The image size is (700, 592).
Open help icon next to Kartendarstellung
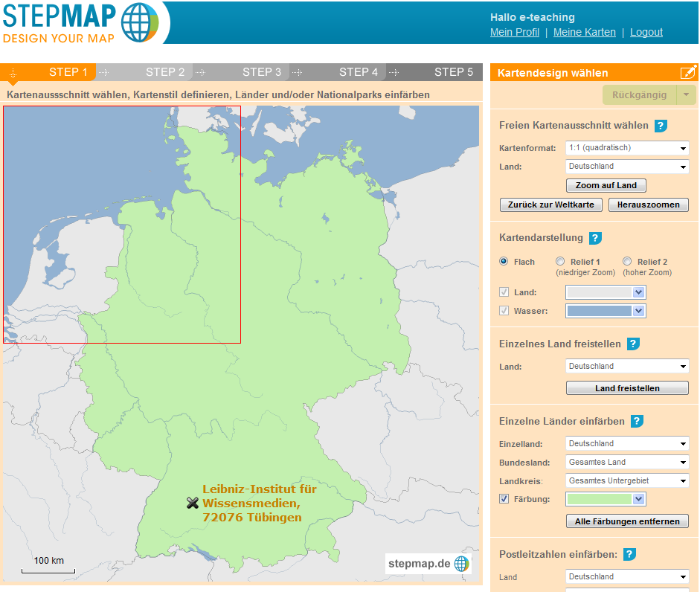pos(595,238)
